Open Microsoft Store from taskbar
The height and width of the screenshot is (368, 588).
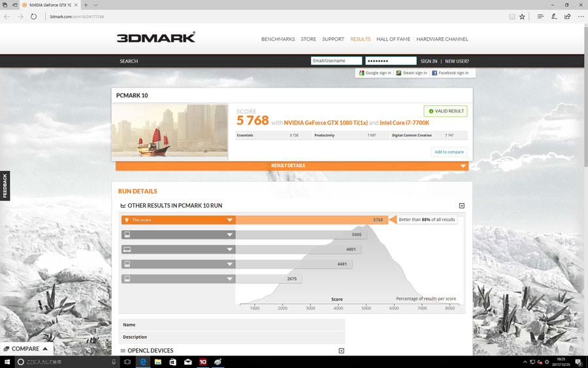172,362
